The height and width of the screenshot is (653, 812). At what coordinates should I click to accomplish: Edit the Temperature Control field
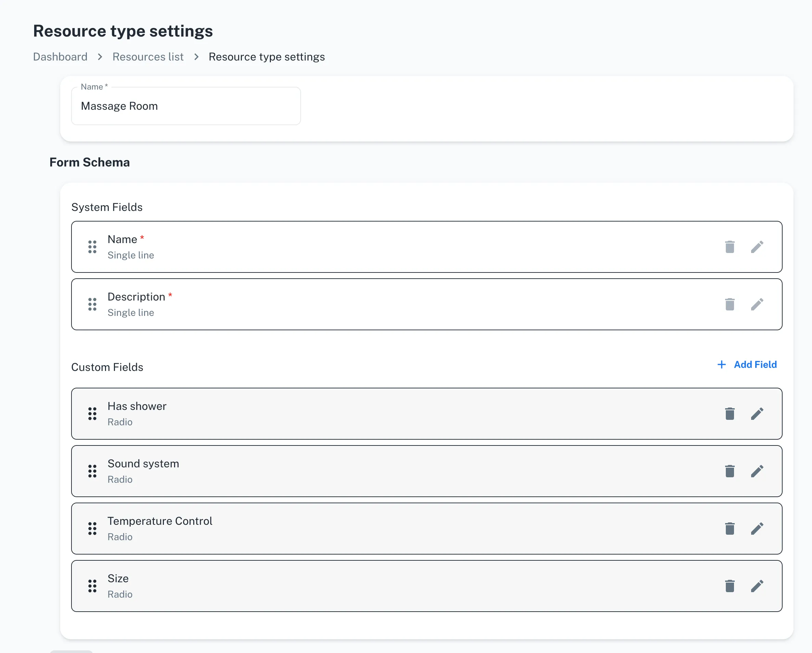pos(757,529)
